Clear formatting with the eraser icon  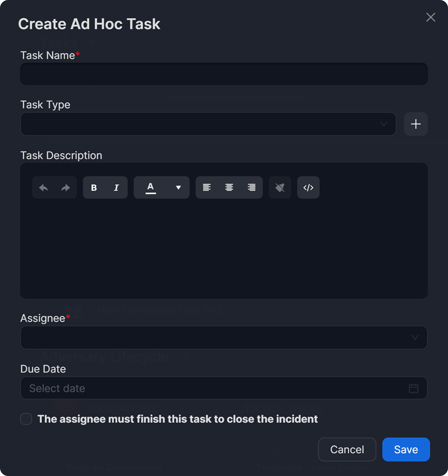click(280, 187)
